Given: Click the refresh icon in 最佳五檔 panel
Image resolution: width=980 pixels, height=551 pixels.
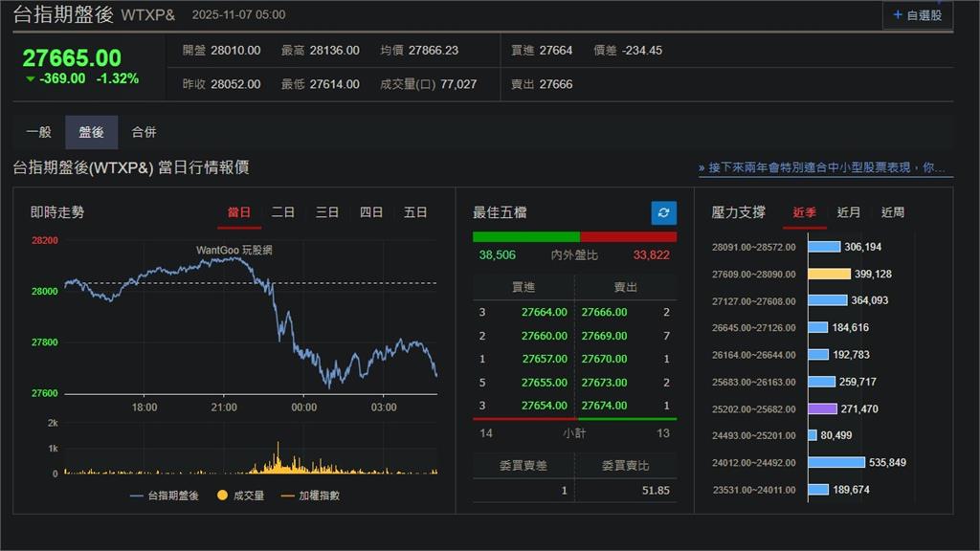Looking at the screenshot, I should coord(662,213).
